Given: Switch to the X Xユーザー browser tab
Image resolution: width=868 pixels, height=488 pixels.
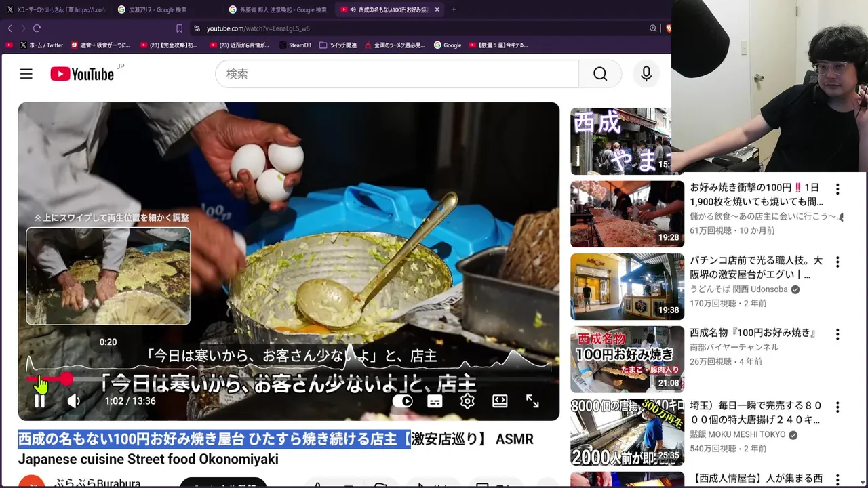Looking at the screenshot, I should point(56,9).
